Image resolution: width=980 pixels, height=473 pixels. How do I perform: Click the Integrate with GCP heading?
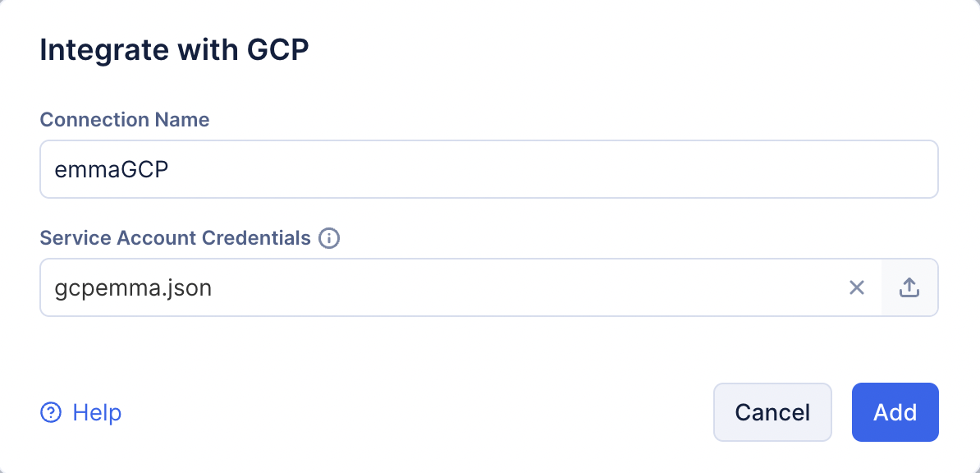(174, 49)
